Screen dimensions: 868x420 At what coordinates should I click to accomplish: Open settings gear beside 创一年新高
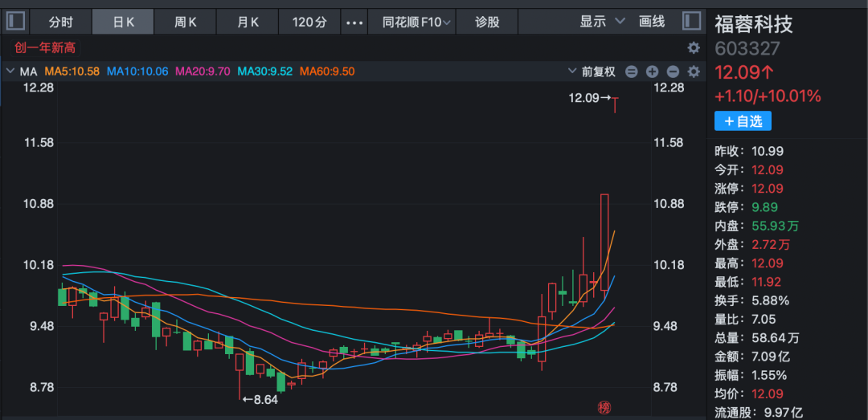coord(693,47)
